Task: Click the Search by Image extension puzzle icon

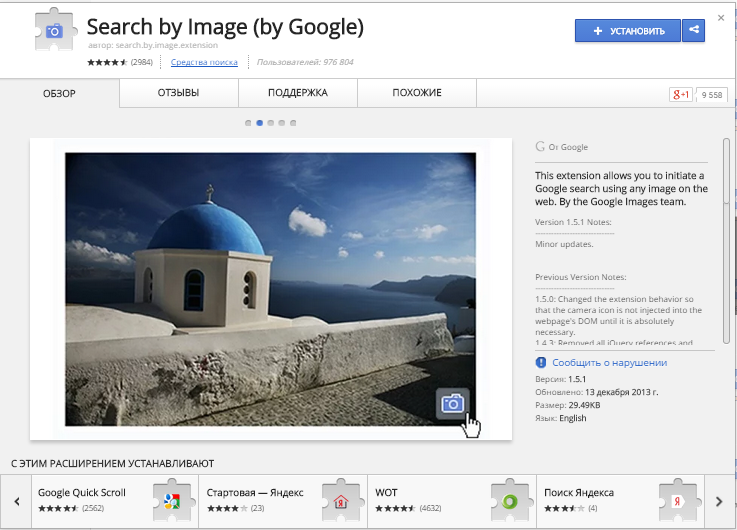Action: tap(55, 30)
